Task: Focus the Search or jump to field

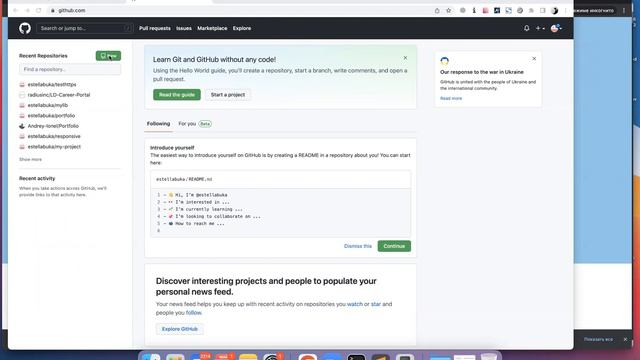Action: (x=84, y=28)
